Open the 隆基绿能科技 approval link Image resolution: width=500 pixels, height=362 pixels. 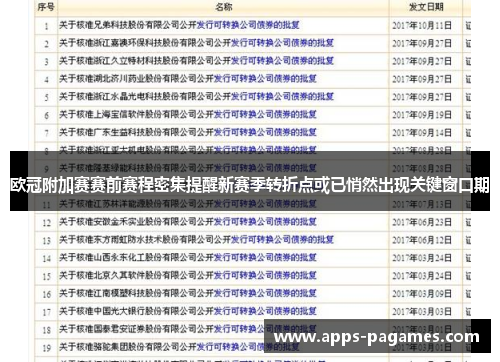click(188, 168)
